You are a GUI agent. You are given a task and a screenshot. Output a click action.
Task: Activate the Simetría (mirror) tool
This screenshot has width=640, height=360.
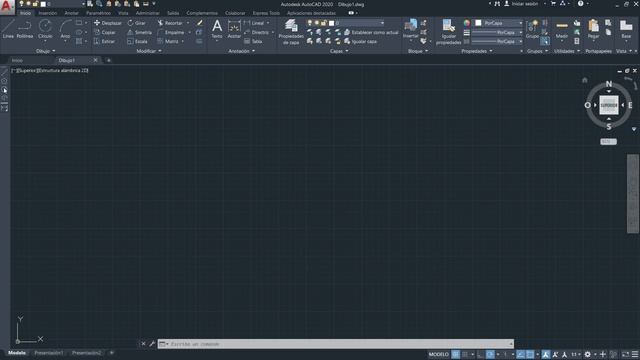(x=139, y=32)
